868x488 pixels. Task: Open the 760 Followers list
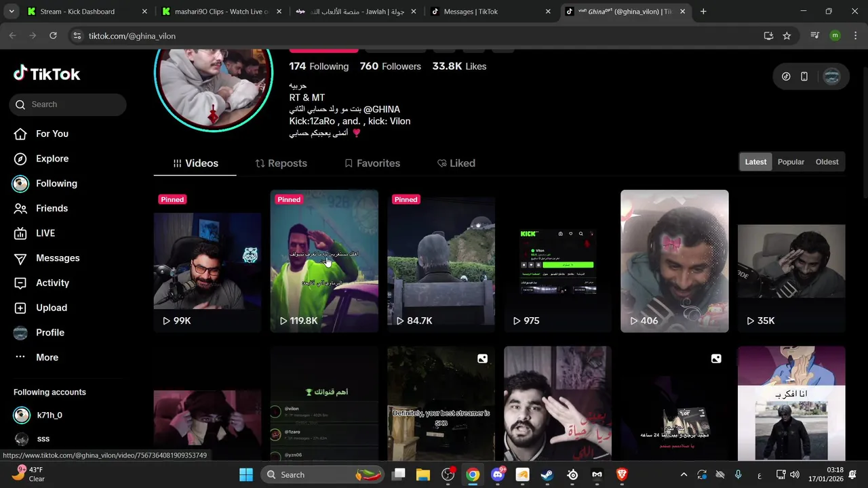click(x=390, y=66)
